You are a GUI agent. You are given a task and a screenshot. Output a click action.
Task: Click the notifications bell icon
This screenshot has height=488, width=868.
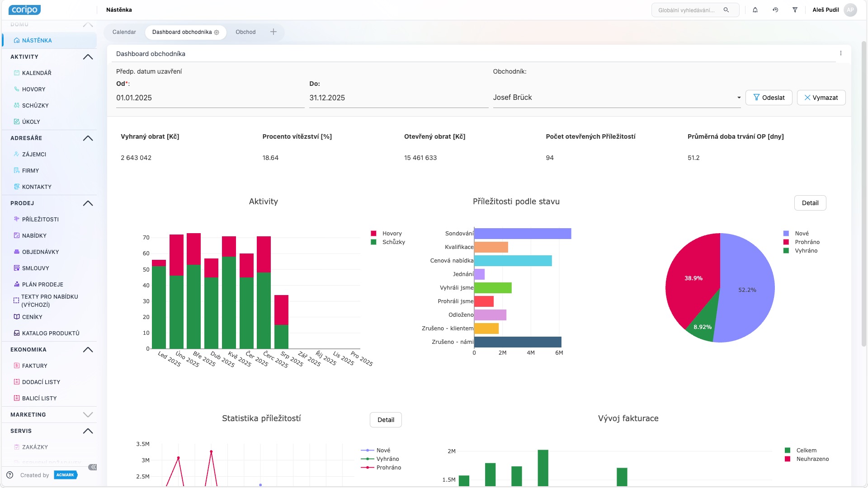coord(755,10)
